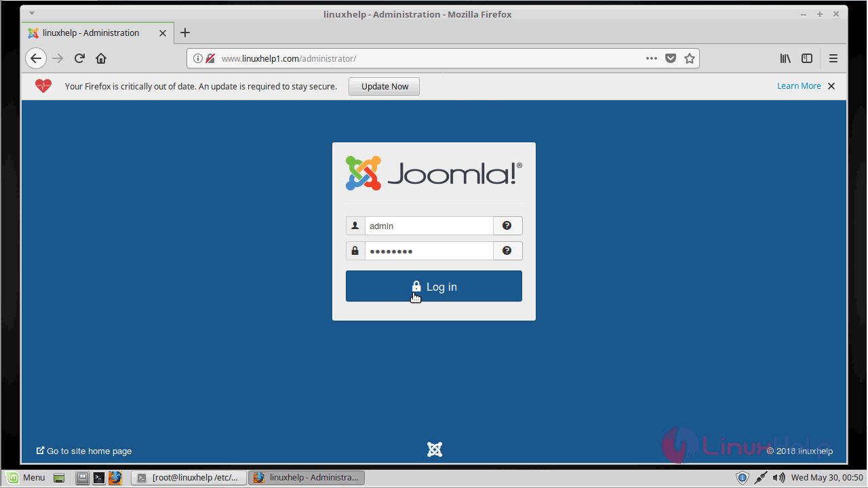Click the lock icon beside password
This screenshot has width=868, height=488.
pyautogui.click(x=355, y=251)
